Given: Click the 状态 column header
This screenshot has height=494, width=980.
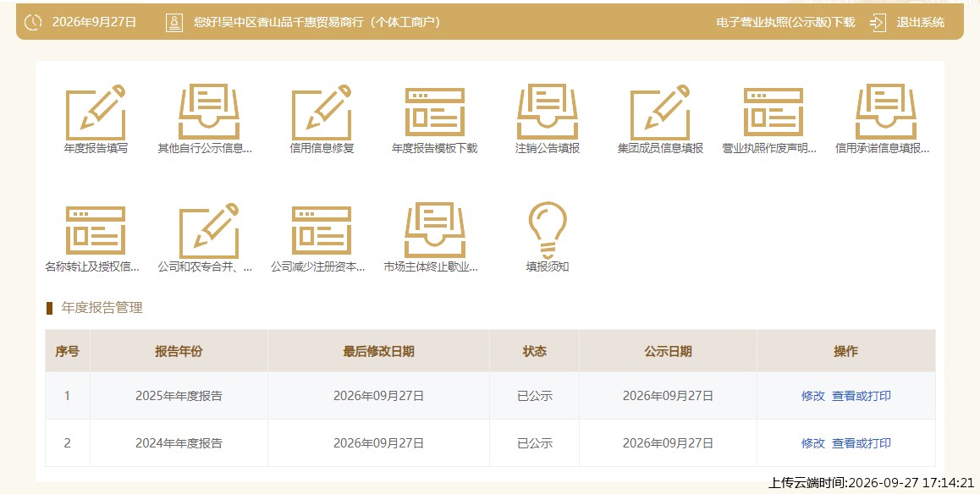Looking at the screenshot, I should coord(534,351).
